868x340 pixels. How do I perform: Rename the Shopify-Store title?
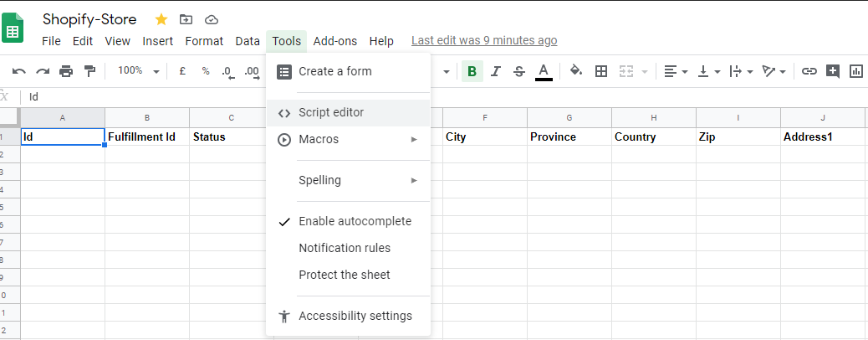click(x=89, y=19)
